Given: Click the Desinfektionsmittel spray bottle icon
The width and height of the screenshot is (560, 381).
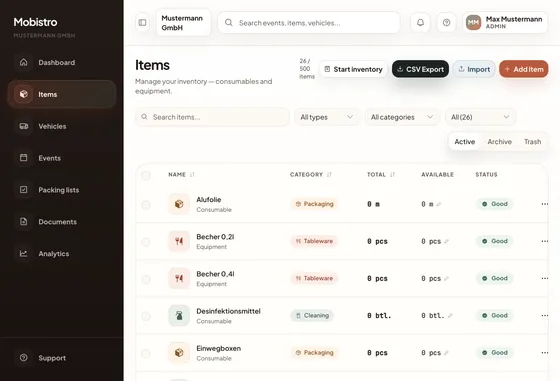Looking at the screenshot, I should (179, 315).
